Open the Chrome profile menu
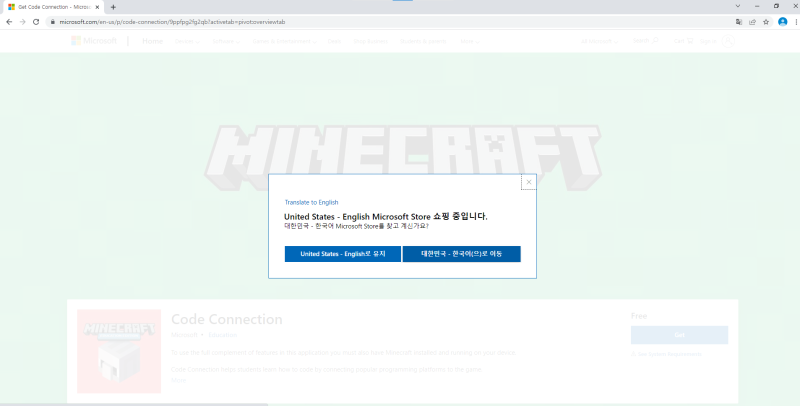Image resolution: width=800 pixels, height=406 pixels. point(783,22)
